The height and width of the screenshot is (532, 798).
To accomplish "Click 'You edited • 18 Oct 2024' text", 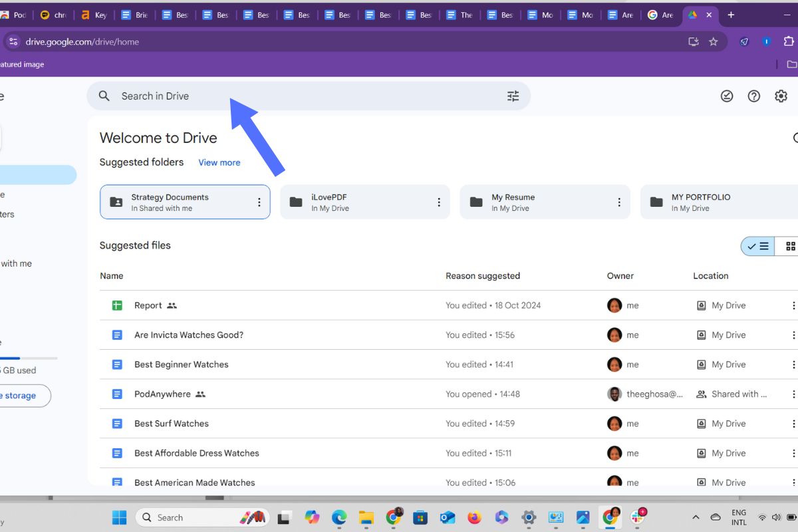I will (x=493, y=305).
